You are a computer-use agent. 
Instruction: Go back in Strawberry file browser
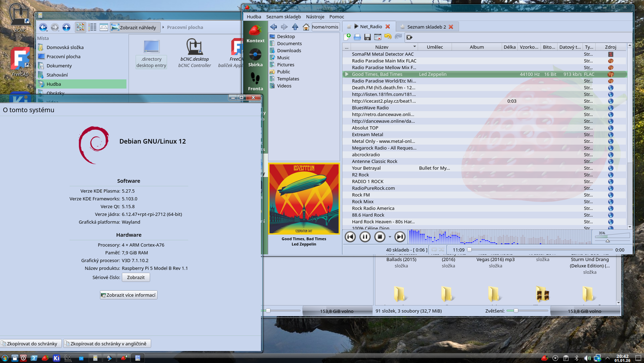(x=274, y=27)
